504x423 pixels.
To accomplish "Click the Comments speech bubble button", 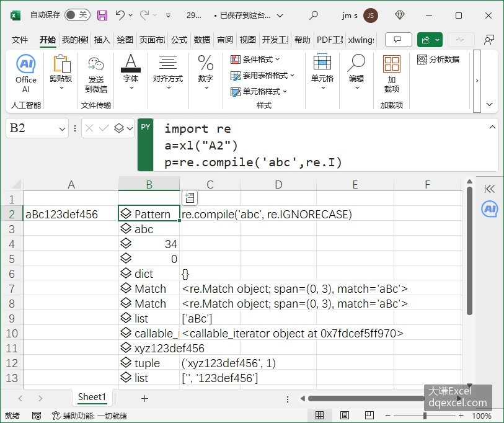I will tap(398, 40).
